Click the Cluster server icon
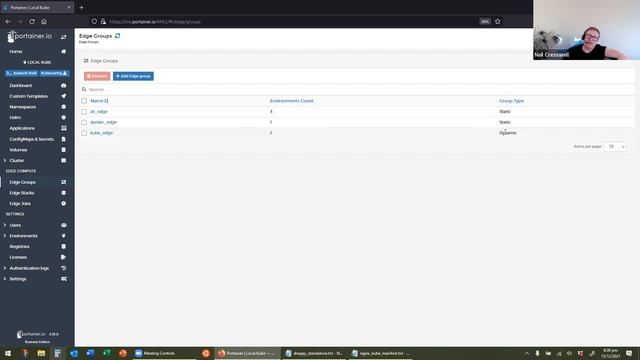Viewport: 640px width, 360px height. (64, 160)
